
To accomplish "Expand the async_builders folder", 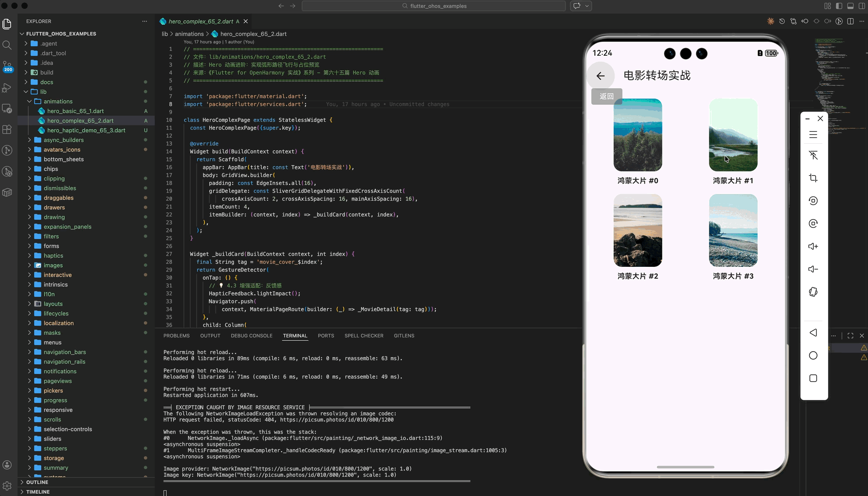I will pos(64,140).
